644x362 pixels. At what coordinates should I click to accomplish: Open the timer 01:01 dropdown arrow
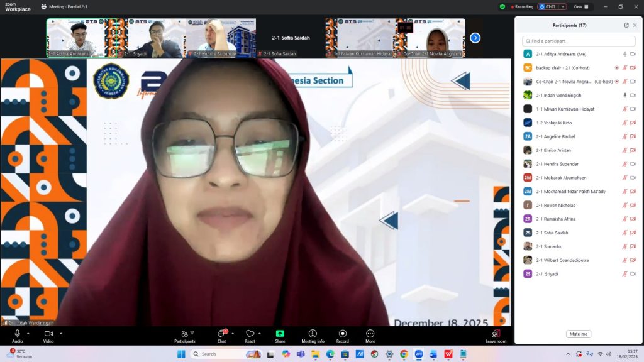click(562, 7)
